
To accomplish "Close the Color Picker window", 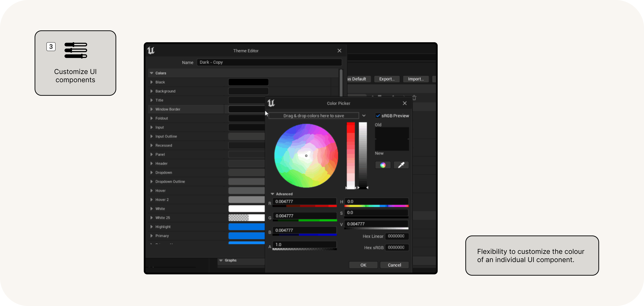I will tap(404, 103).
